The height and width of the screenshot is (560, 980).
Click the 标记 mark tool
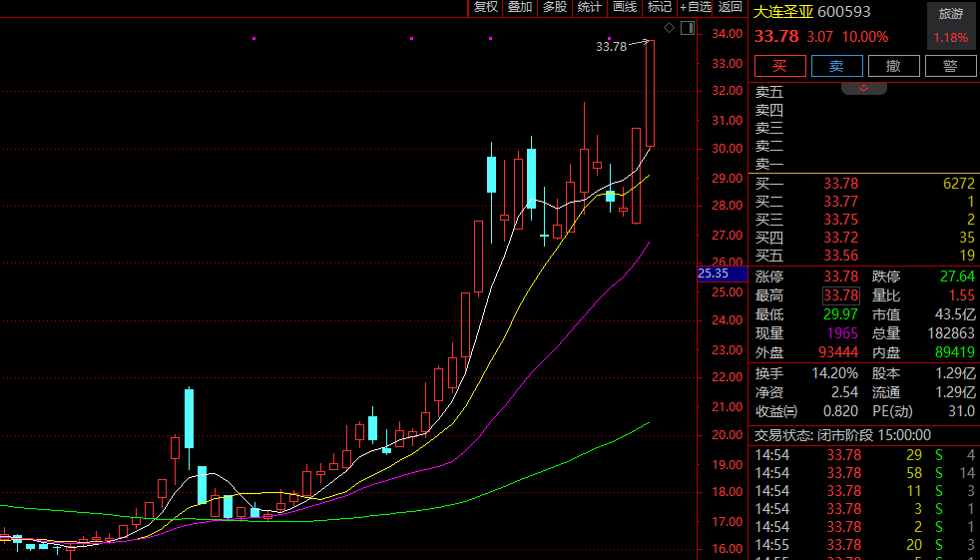(x=659, y=7)
